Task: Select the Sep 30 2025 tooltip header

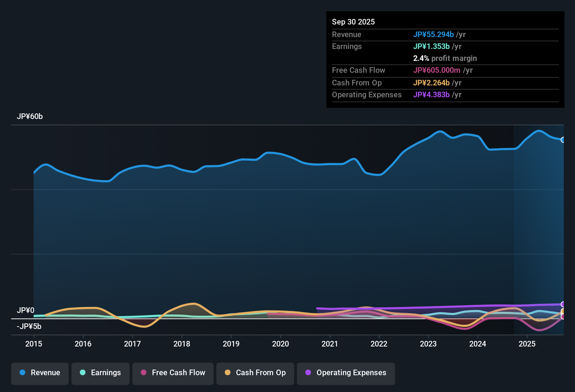Action: tap(353, 22)
